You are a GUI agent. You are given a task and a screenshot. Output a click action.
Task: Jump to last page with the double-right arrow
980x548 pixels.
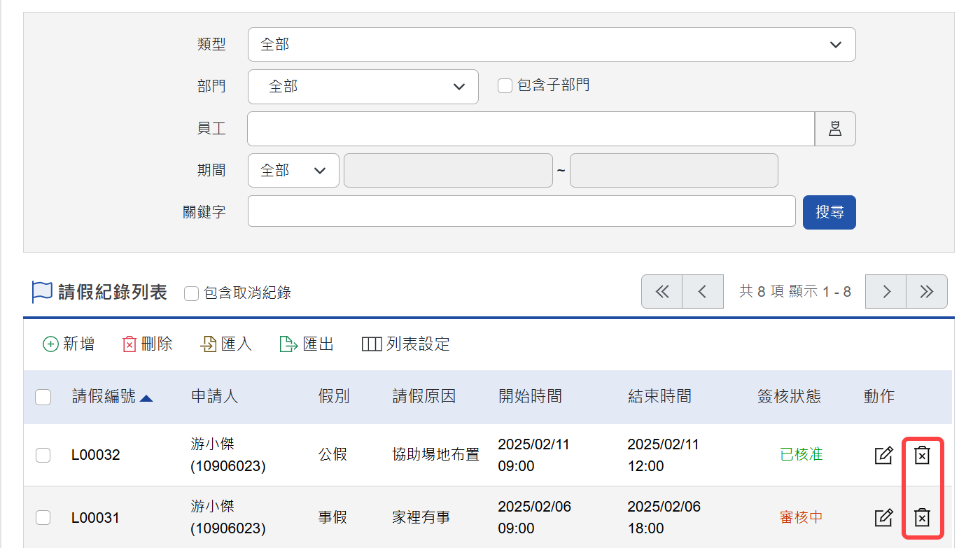(927, 291)
